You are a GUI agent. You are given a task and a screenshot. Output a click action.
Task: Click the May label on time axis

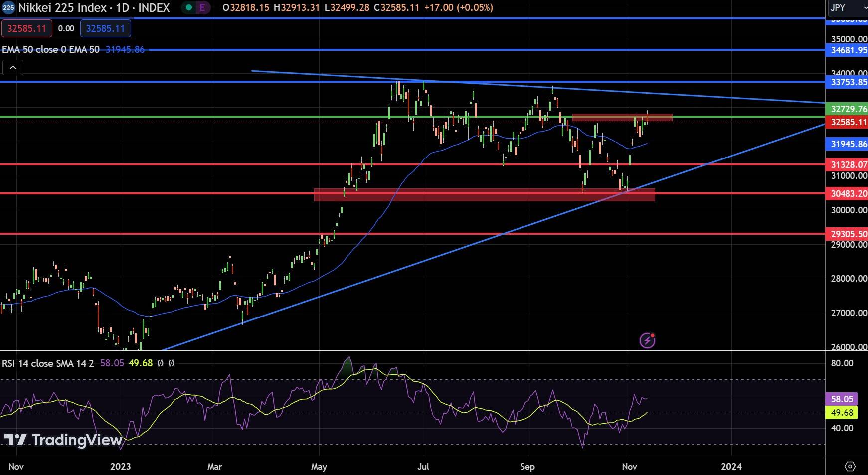click(x=319, y=467)
